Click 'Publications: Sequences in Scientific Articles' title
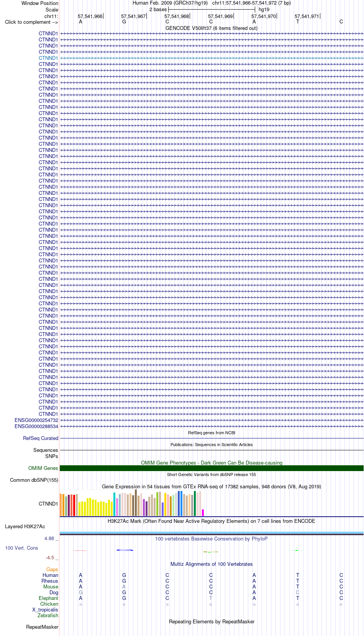The height and width of the screenshot is (636, 364). [x=212, y=445]
